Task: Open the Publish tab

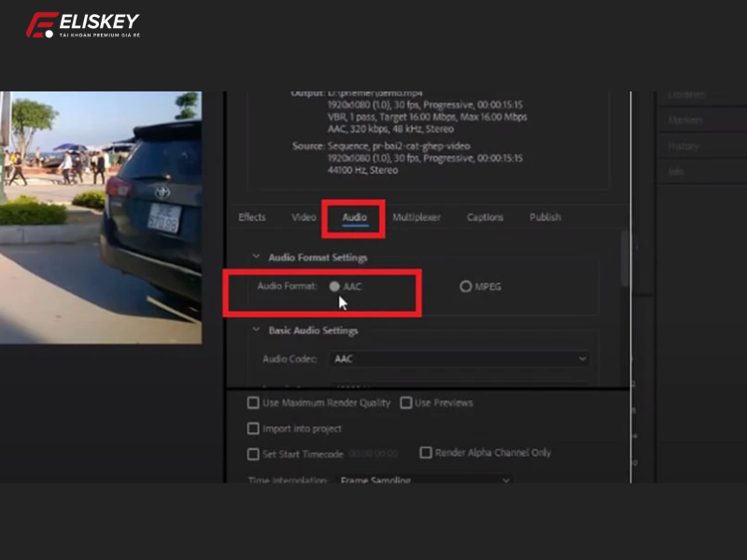Action: (544, 217)
